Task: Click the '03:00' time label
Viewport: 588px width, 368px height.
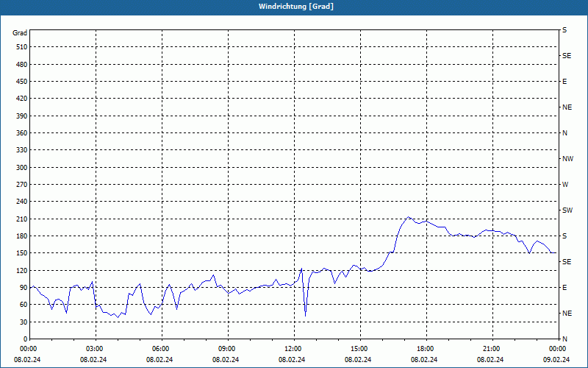Action: click(x=95, y=348)
